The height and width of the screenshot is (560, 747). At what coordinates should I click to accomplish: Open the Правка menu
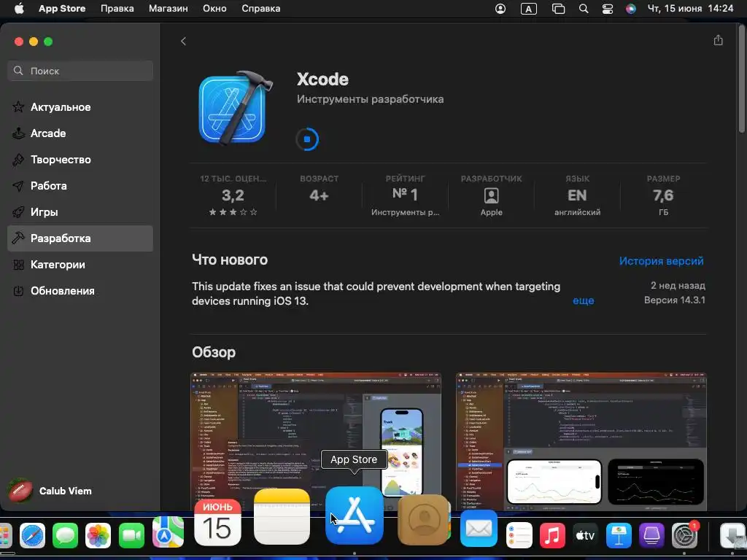[117, 9]
